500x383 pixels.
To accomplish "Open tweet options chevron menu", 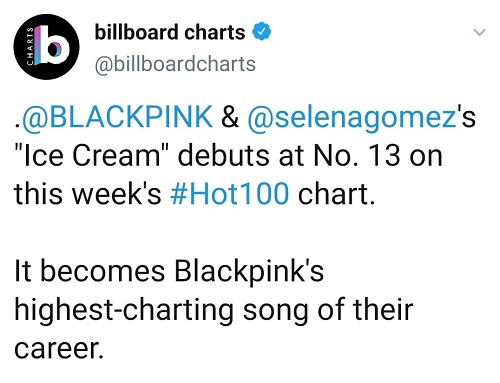I will pos(479,32).
